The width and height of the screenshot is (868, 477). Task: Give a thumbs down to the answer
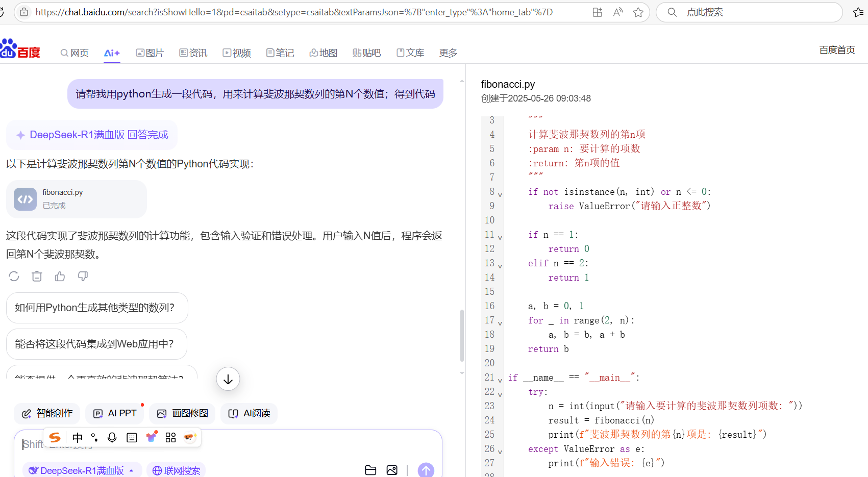83,276
